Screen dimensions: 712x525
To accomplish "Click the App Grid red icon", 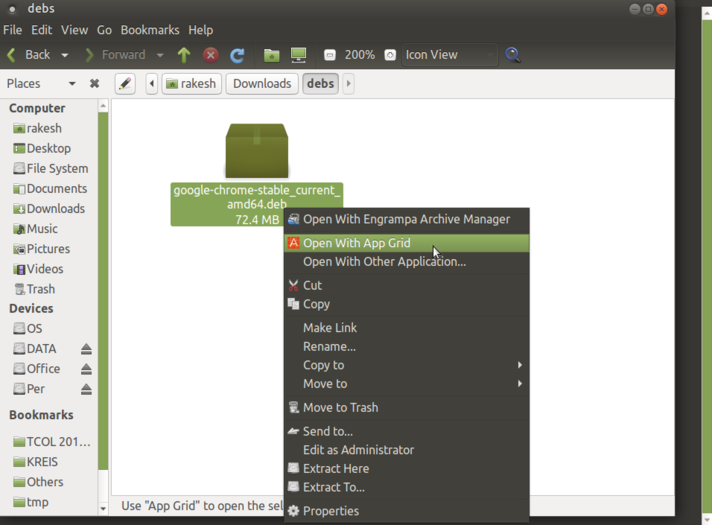I will (293, 243).
